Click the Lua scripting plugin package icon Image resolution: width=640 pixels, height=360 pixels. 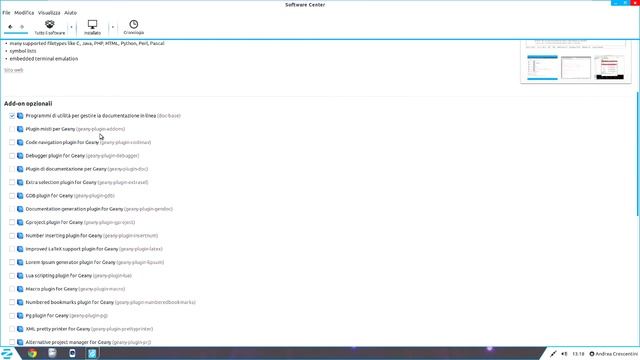(x=20, y=276)
